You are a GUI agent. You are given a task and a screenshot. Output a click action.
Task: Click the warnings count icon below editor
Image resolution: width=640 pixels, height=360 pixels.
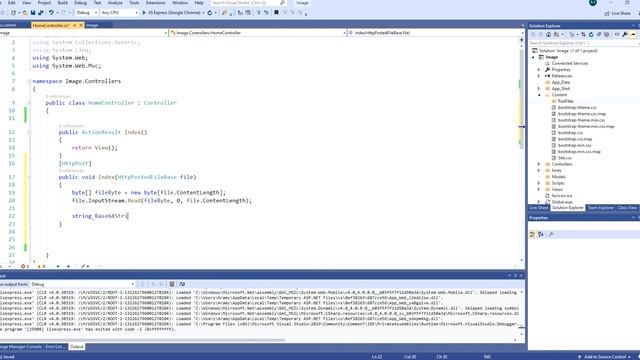pos(41,266)
